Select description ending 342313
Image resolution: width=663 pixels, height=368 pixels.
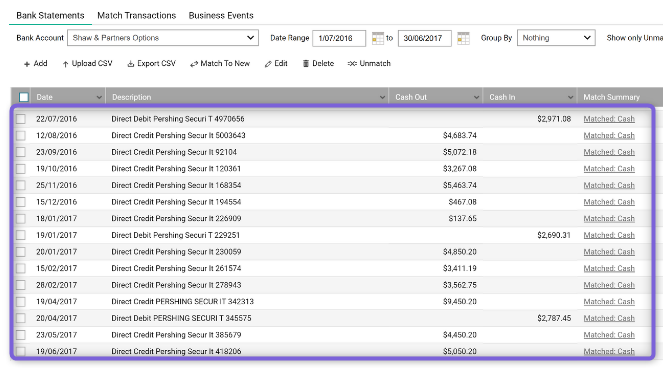(x=182, y=302)
